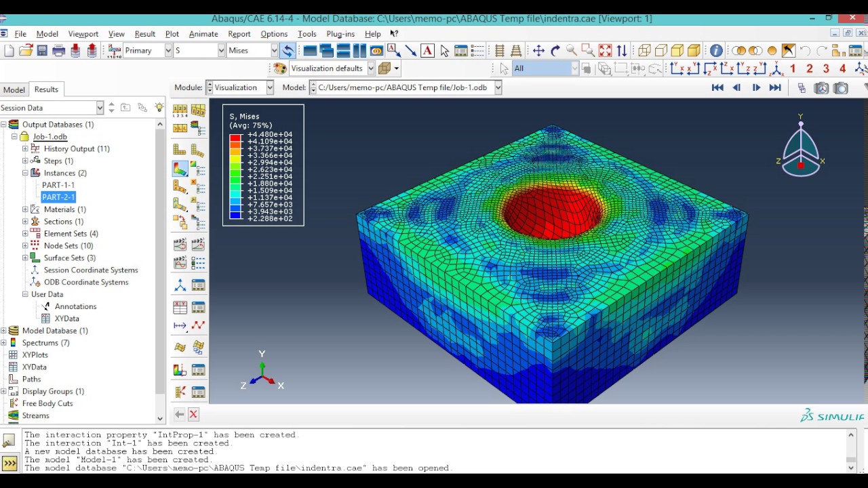Viewport: 868px width, 488px height.
Task: Jump to first frame
Action: tap(717, 88)
